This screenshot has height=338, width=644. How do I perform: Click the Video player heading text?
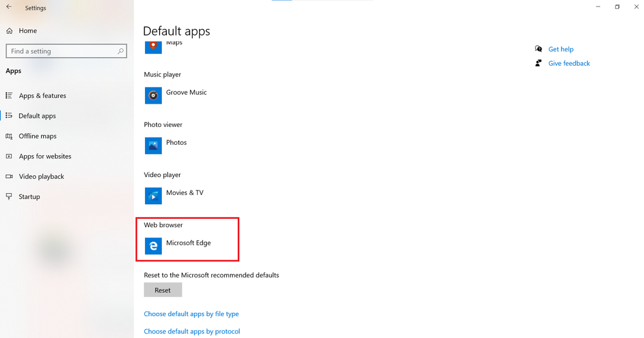pyautogui.click(x=162, y=174)
